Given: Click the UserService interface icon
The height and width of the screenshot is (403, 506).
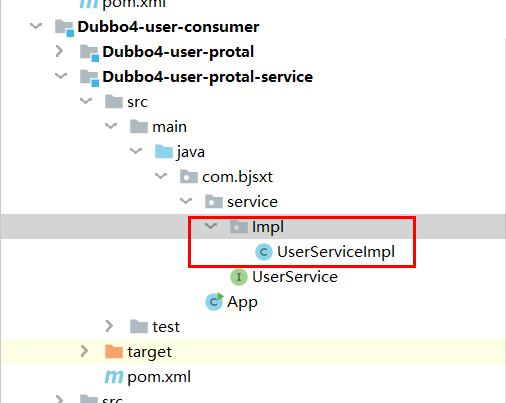Looking at the screenshot, I should tap(239, 277).
